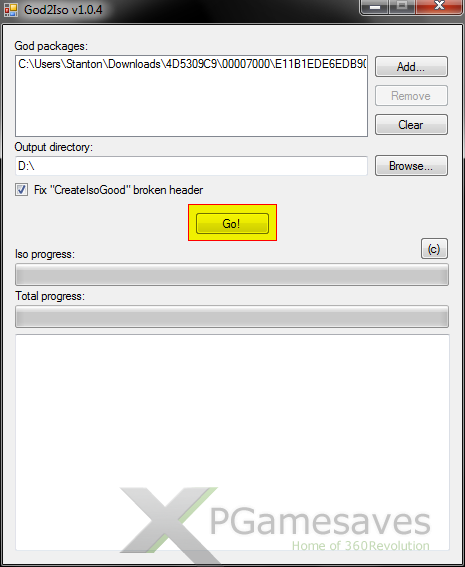Open the (c) copyright info button
Viewport: 465px width, 567px height.
434,249
